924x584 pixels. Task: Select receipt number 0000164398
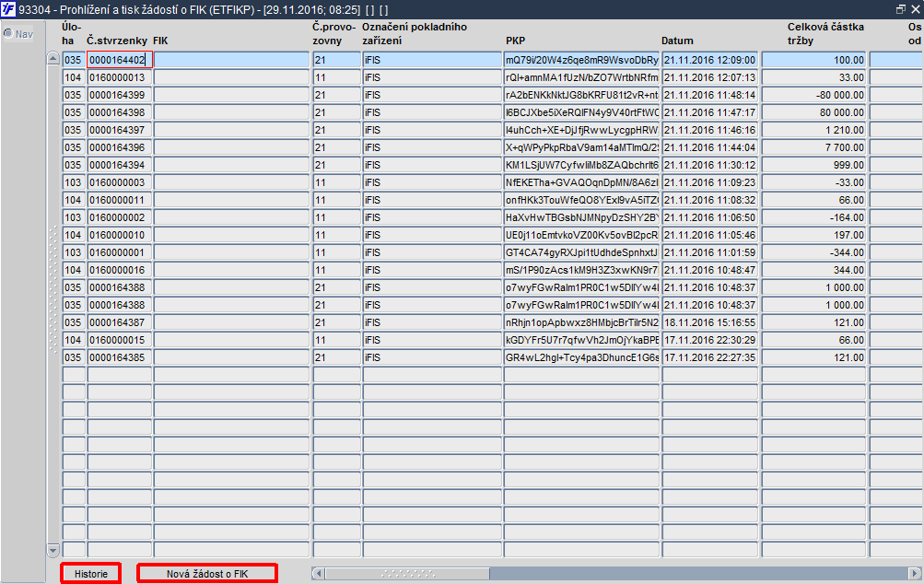pos(120,112)
